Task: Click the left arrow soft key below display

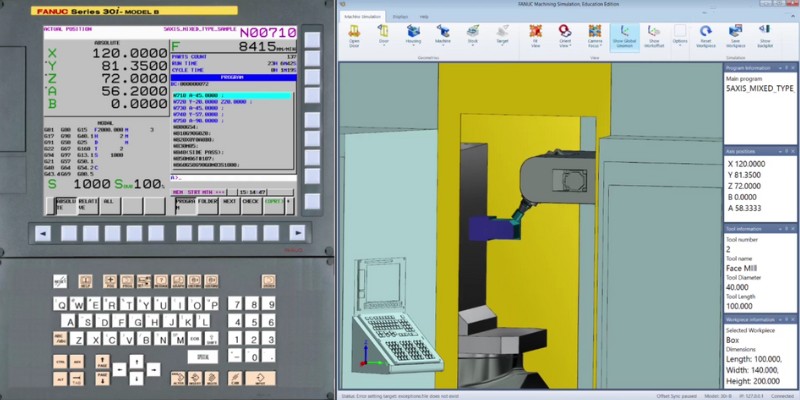Action: click(42, 233)
